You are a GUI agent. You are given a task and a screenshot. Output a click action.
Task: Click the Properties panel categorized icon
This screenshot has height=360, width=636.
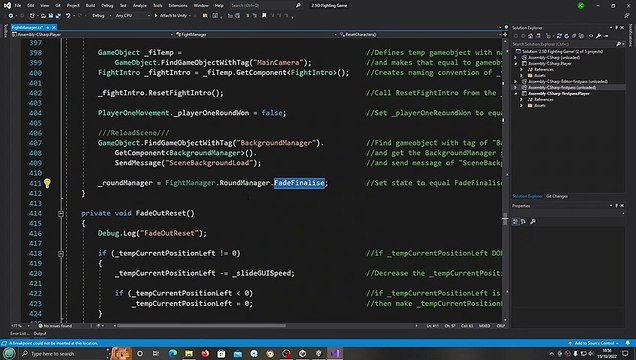click(x=516, y=221)
